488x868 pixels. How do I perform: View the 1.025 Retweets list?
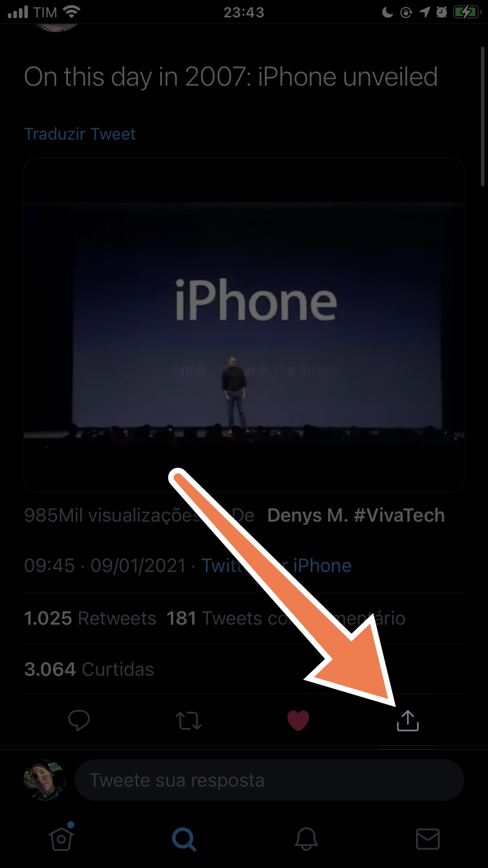(90, 618)
